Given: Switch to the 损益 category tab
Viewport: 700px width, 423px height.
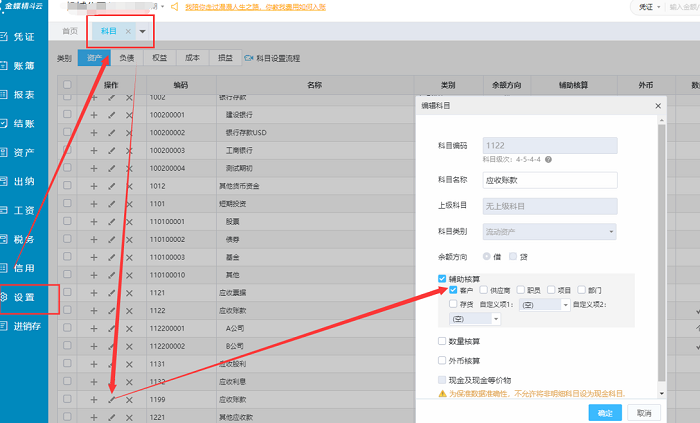Looking at the screenshot, I should point(226,58).
